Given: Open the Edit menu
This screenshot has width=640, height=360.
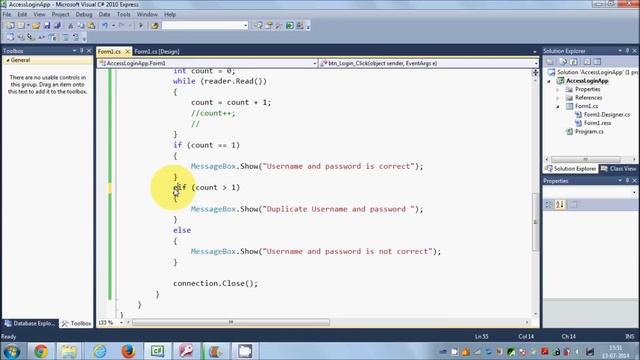Looking at the screenshot, I should [x=22, y=14].
